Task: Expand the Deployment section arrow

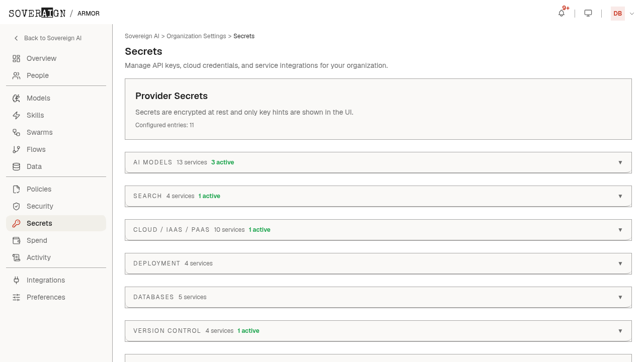Action: 620,263
